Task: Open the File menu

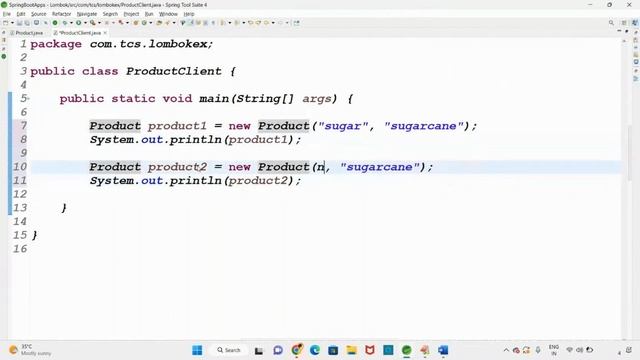Action: pos(7,14)
